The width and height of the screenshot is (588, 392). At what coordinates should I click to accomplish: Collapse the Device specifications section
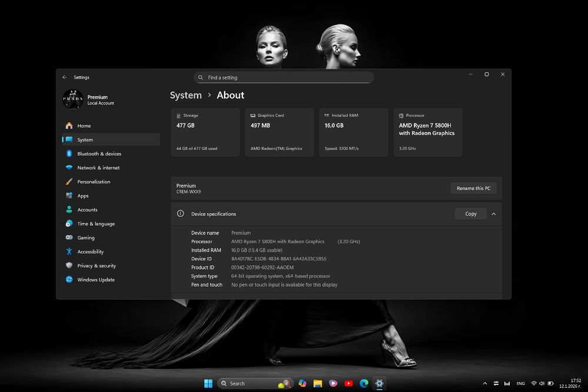click(493, 214)
